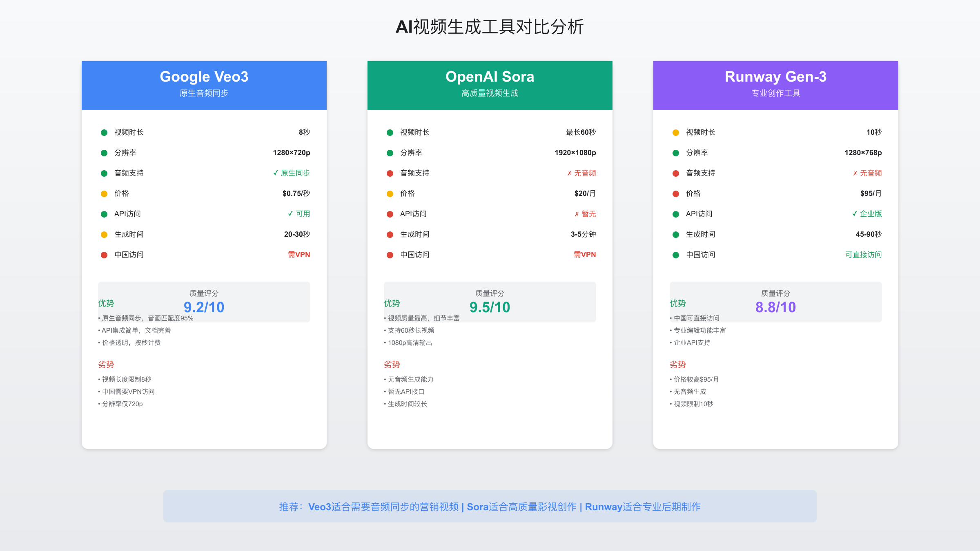Click the 8.8/10 quality score
This screenshot has height=551, width=980.
point(776,307)
